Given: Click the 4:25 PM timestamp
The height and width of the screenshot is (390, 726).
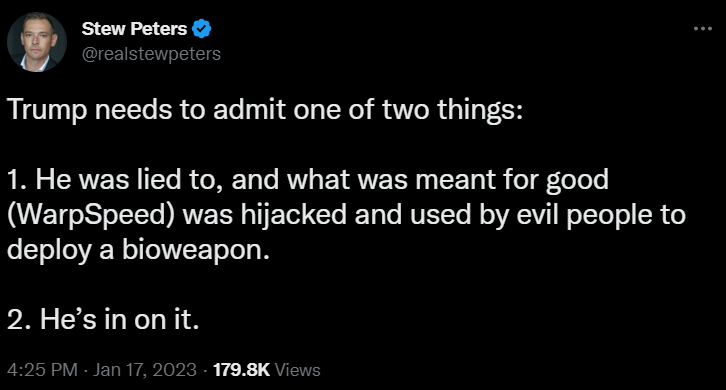Looking at the screenshot, I should [x=42, y=370].
